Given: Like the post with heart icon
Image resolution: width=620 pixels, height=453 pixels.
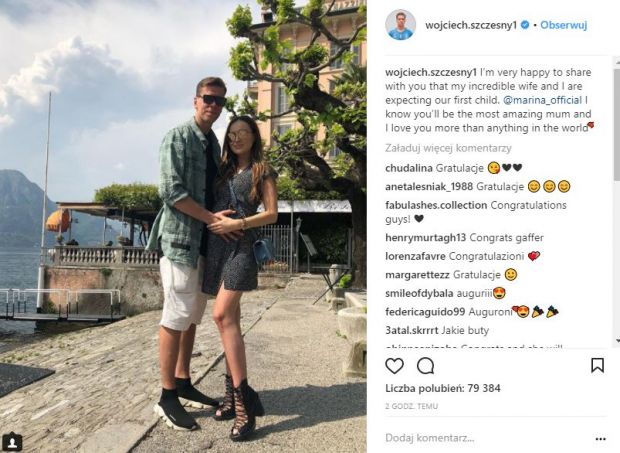Looking at the screenshot, I should (x=394, y=366).
